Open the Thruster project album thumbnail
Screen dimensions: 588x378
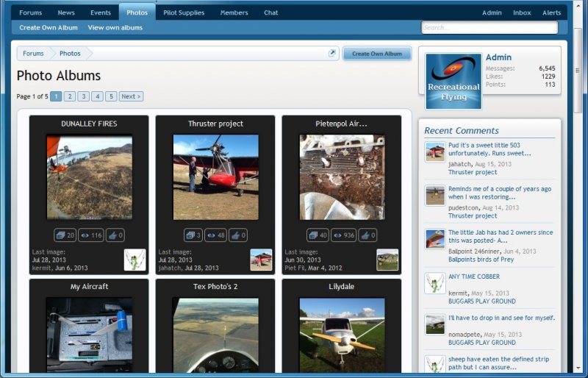coord(215,177)
